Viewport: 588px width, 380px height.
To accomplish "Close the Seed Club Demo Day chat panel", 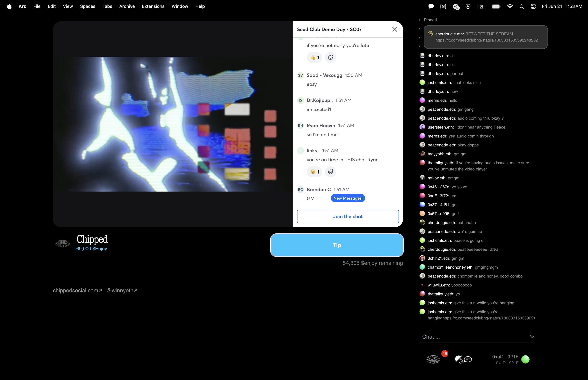I will click(395, 29).
